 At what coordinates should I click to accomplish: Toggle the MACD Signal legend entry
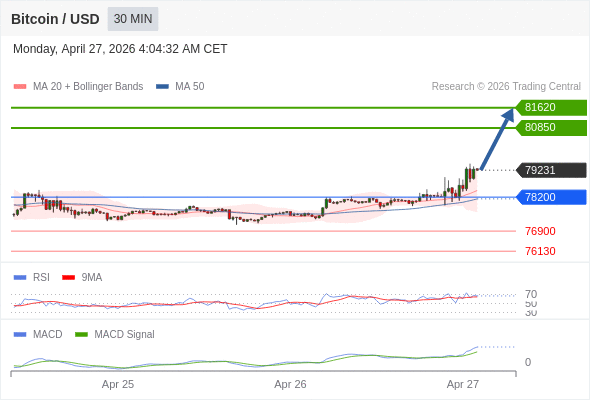pyautogui.click(x=115, y=335)
